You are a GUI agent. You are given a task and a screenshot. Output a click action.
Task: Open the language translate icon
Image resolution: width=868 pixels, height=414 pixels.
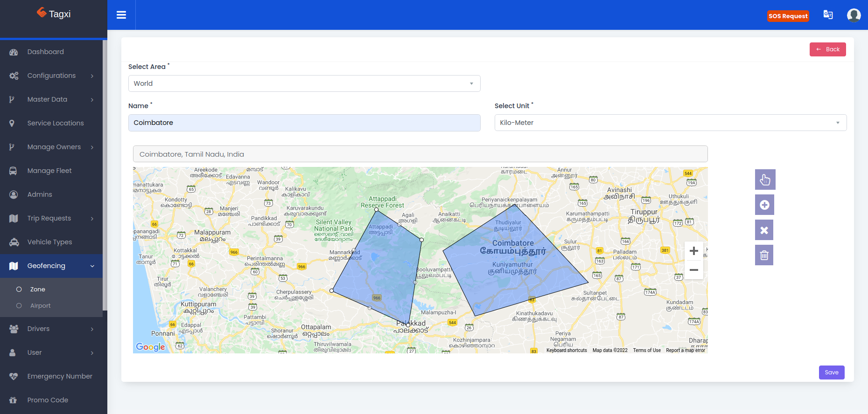click(828, 15)
